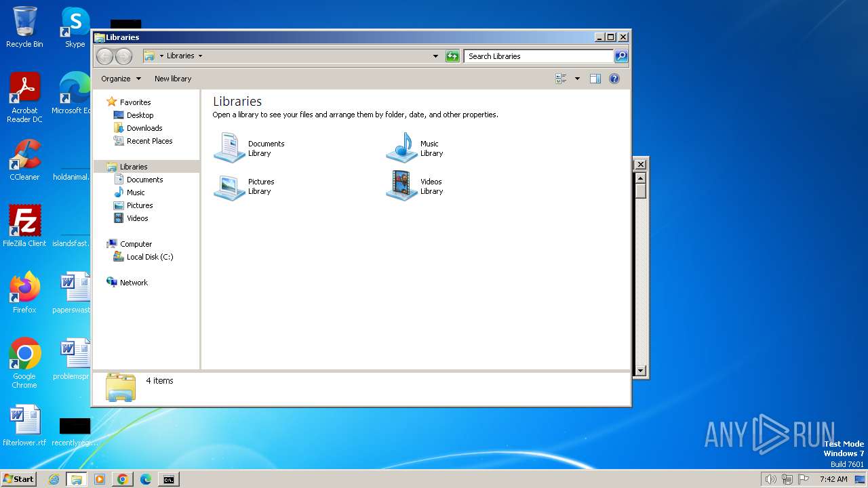Close the window behind Libraries
868x488 pixels.
pos(640,164)
